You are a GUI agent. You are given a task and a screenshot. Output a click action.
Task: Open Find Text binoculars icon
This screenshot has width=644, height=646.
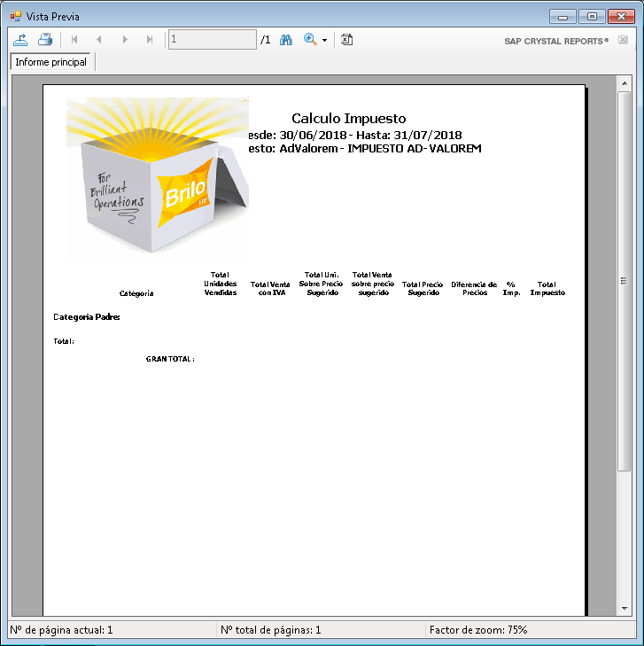pos(286,40)
